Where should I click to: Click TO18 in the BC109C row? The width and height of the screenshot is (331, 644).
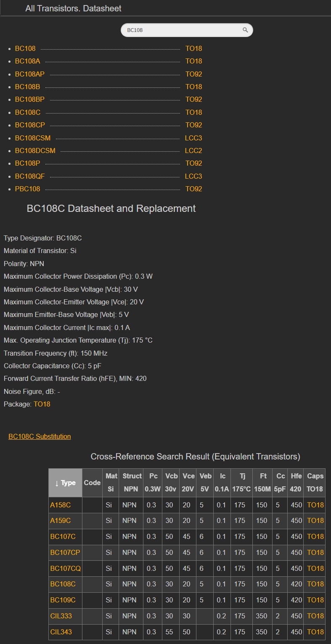[315, 600]
